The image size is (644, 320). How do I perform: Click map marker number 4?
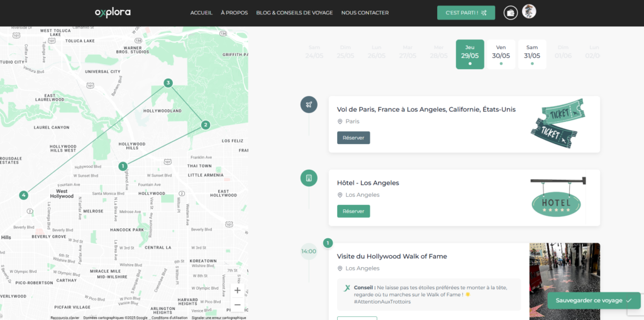[24, 195]
